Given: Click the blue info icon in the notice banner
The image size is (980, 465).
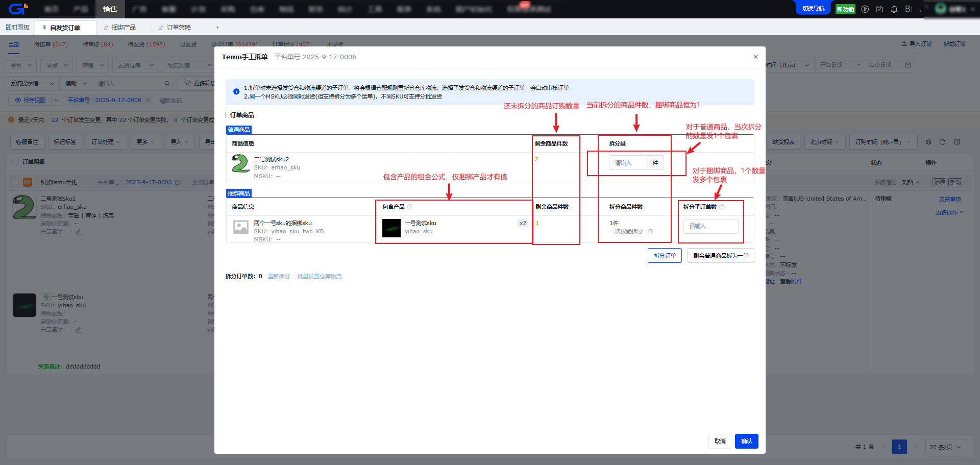Looking at the screenshot, I should point(236,92).
